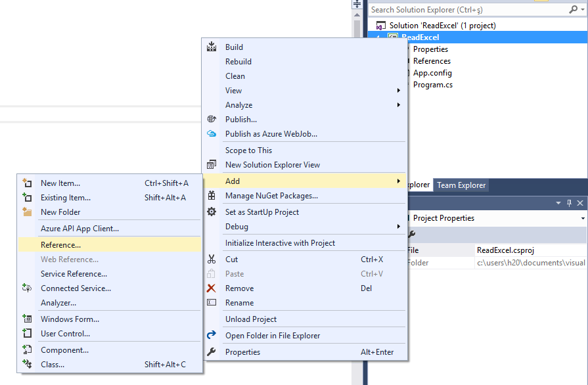
Task: Click the project folder path value
Action: click(x=530, y=263)
